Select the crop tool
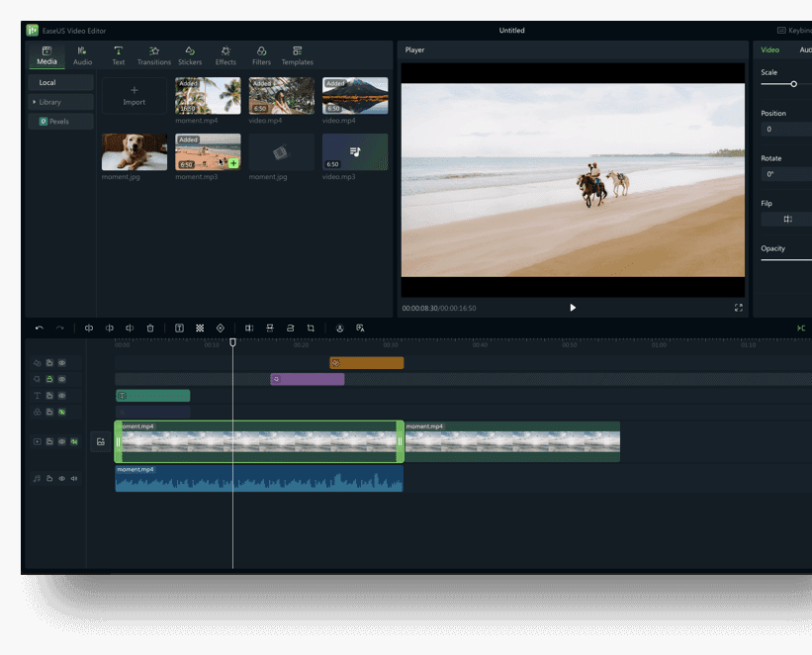812x655 pixels. click(x=311, y=328)
